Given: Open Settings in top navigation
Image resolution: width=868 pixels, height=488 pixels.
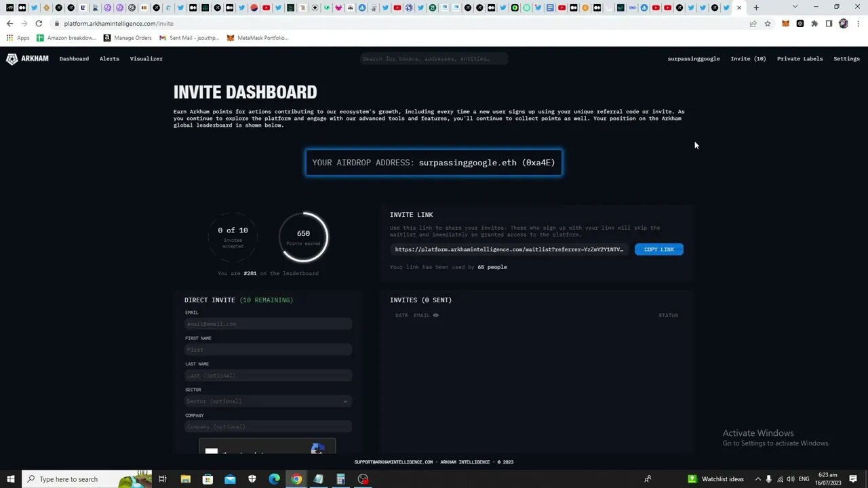Looking at the screenshot, I should (x=846, y=59).
